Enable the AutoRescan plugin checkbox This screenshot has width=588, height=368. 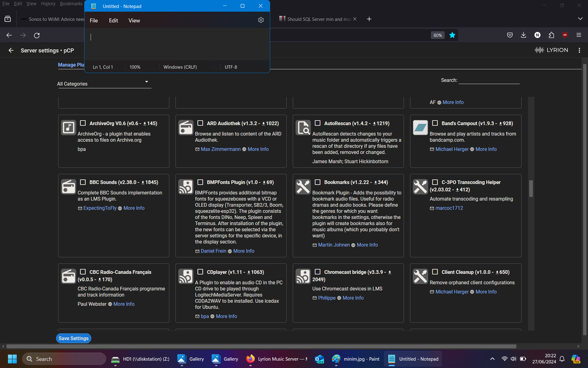318,123
